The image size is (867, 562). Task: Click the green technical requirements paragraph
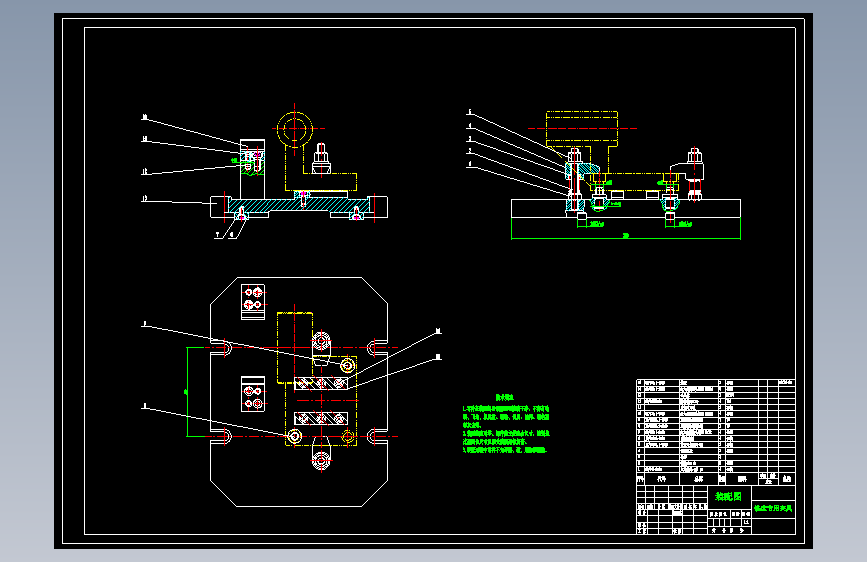506,429
